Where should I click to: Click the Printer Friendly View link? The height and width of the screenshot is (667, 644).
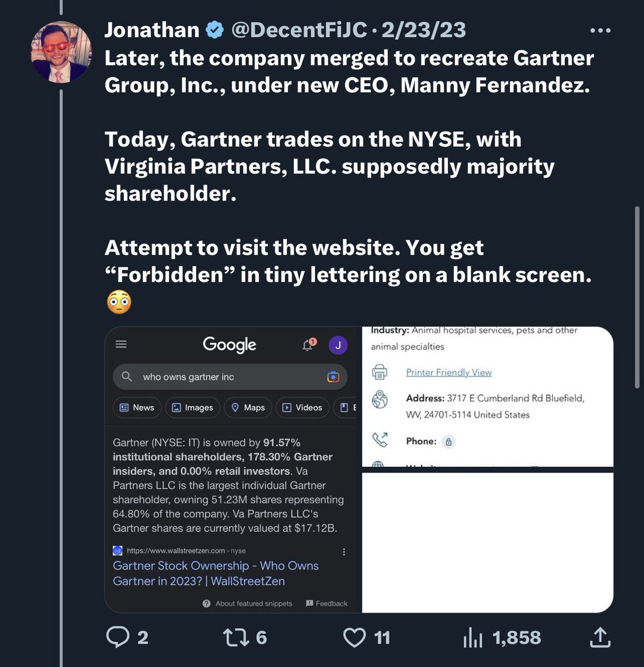pyautogui.click(x=448, y=372)
